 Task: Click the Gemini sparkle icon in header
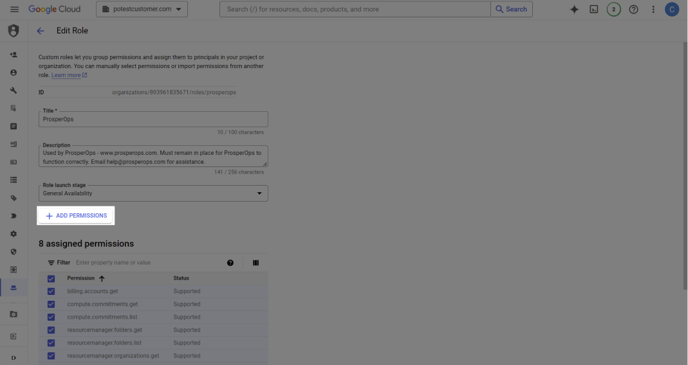click(574, 9)
